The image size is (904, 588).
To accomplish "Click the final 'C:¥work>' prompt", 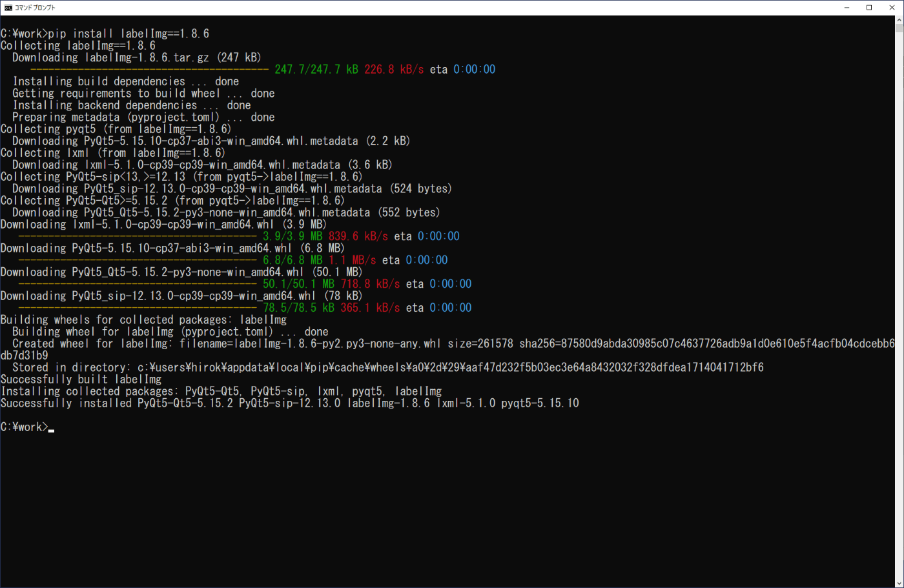I will point(24,427).
